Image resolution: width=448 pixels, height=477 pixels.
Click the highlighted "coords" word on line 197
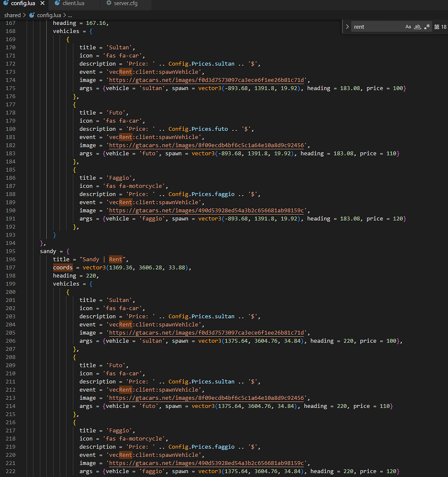click(63, 268)
